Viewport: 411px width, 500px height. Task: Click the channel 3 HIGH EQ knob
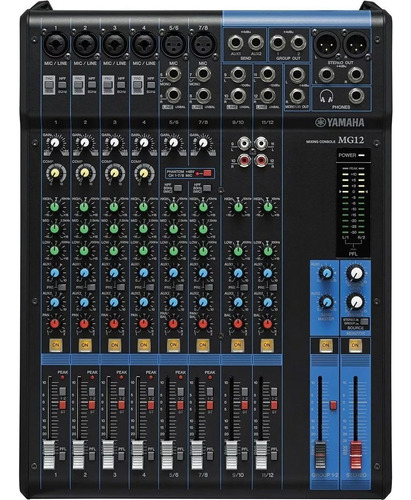click(114, 207)
